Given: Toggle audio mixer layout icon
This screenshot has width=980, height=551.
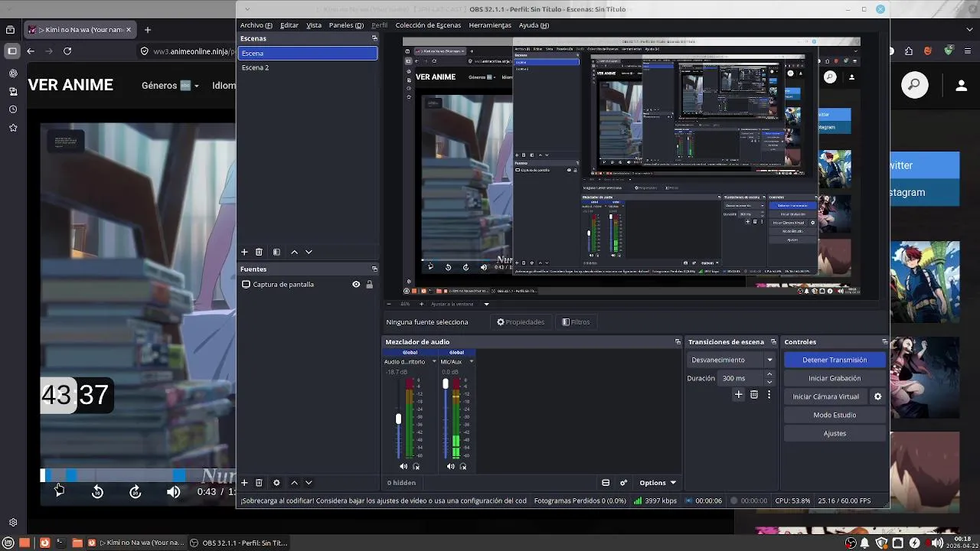Looking at the screenshot, I should click(606, 483).
